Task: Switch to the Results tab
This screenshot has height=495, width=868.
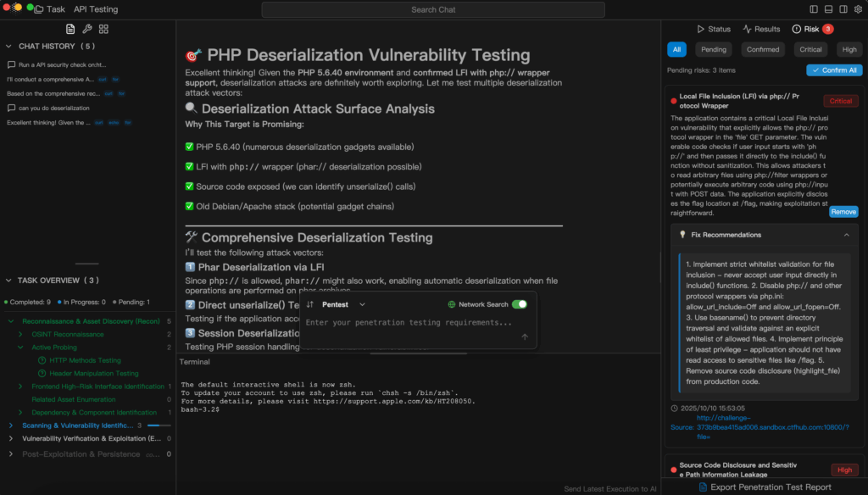Action: pyautogui.click(x=761, y=29)
